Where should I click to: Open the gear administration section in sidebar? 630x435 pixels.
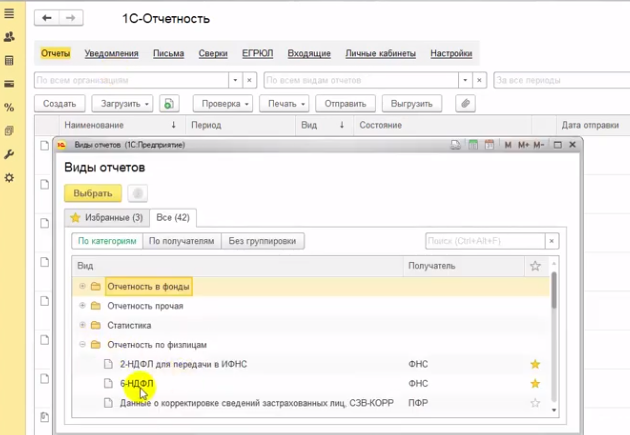tap(9, 178)
